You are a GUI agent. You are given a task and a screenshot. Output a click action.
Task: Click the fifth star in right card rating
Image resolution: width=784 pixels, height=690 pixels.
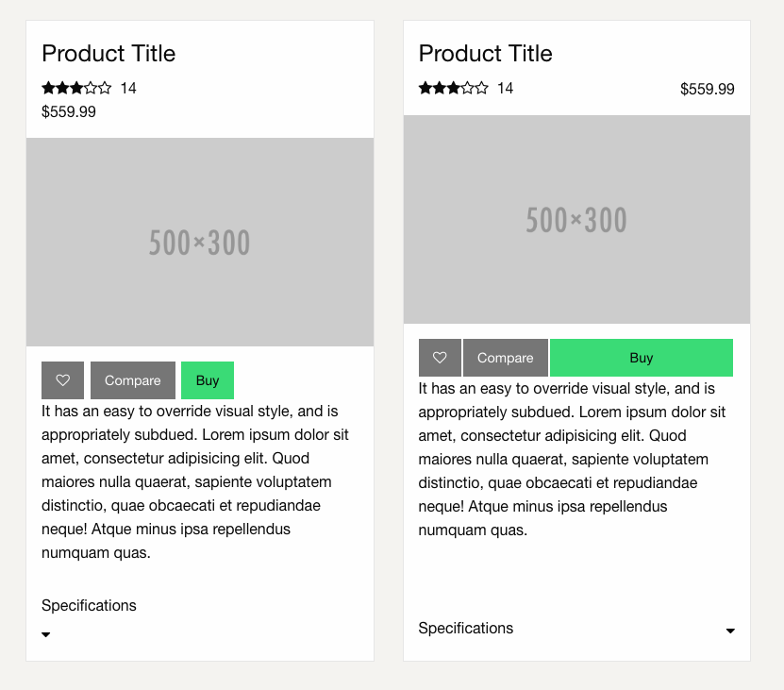481,88
